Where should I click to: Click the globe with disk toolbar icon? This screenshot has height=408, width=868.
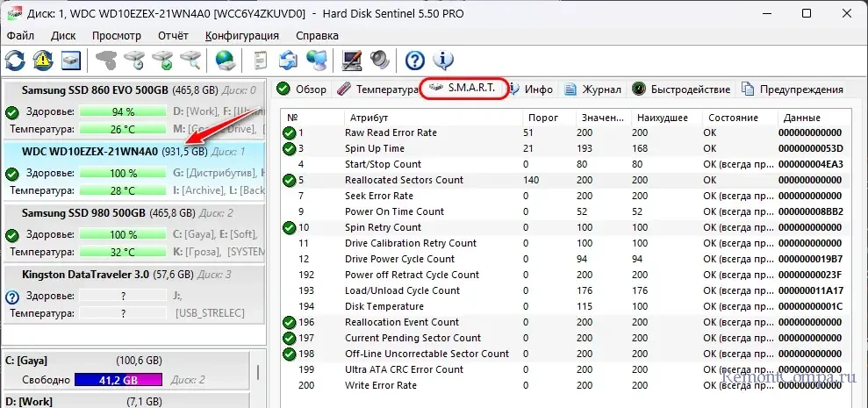(226, 61)
